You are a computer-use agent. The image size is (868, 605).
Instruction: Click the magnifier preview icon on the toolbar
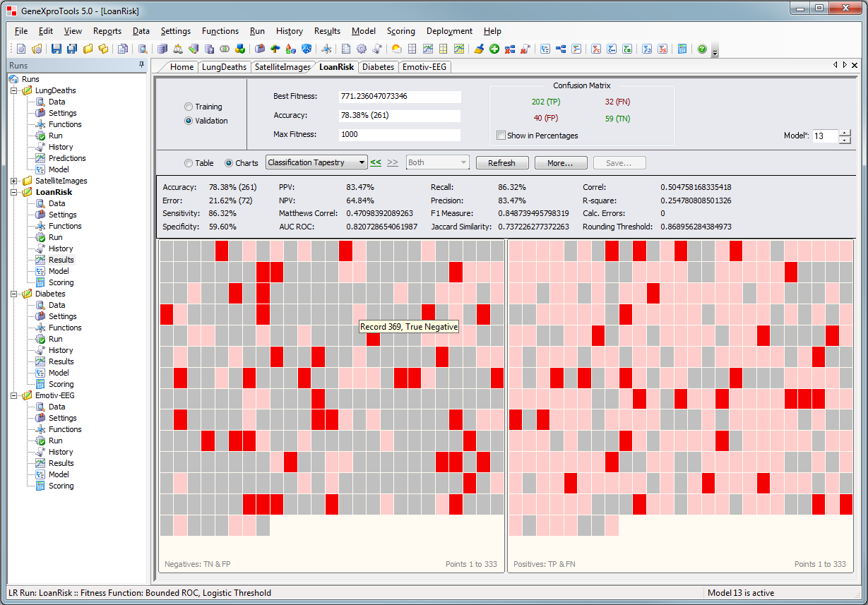point(143,49)
